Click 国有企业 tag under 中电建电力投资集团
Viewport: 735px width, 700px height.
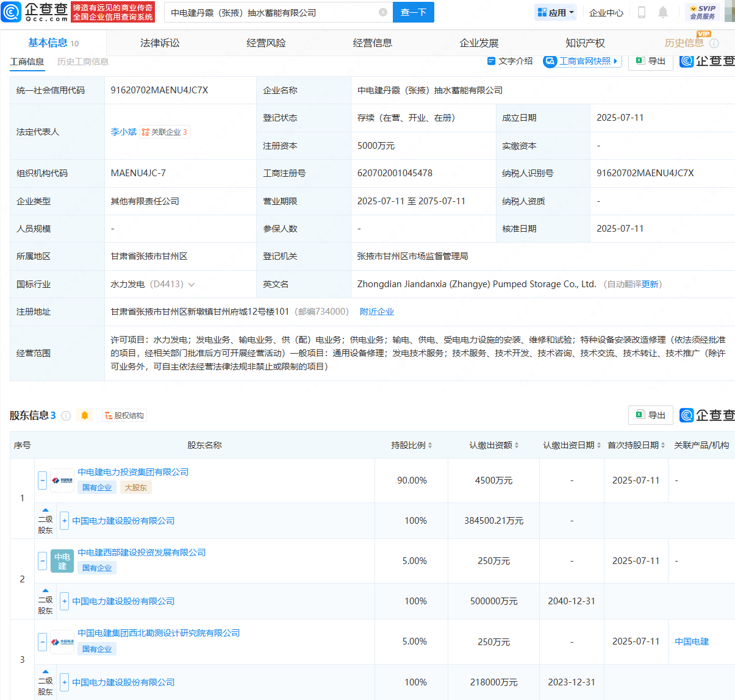(x=97, y=487)
